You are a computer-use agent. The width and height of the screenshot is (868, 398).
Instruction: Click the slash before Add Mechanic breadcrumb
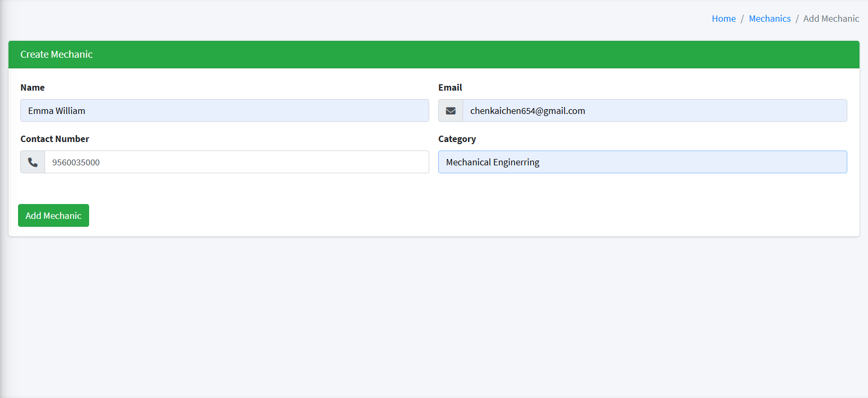[x=797, y=19]
